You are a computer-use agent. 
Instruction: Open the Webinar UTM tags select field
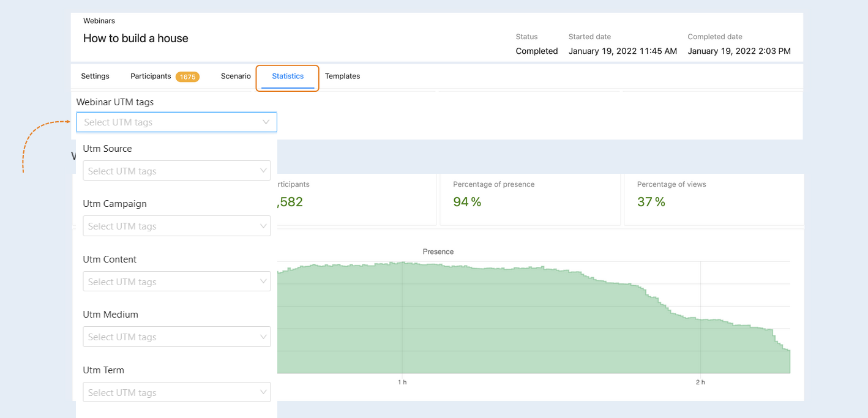[x=176, y=122]
